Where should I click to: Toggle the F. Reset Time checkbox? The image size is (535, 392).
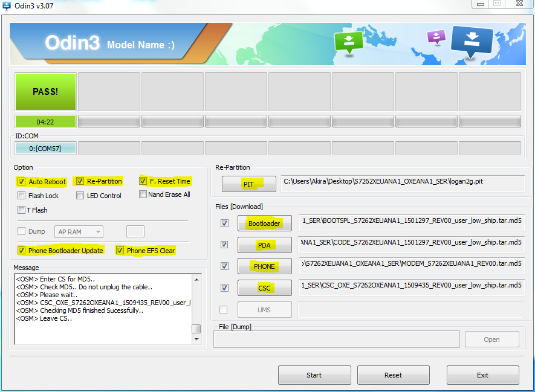pos(143,181)
